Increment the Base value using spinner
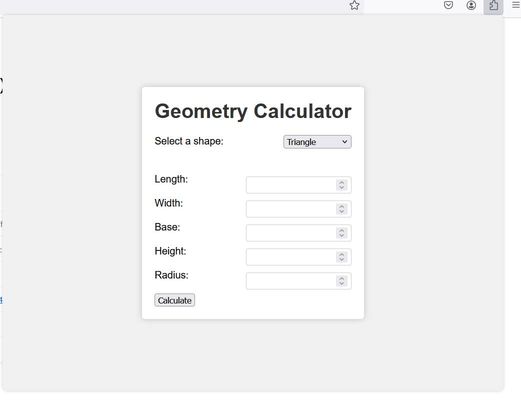Screen dimensions: 521x400 pos(342,230)
